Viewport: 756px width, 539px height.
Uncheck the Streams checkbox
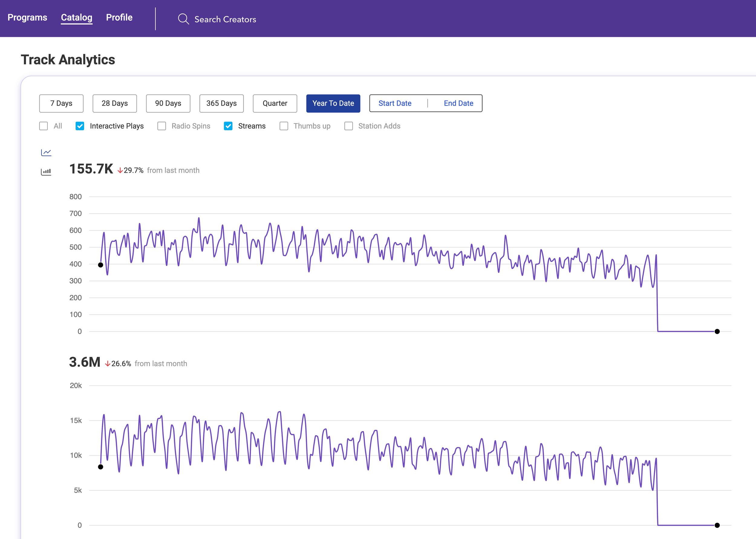[x=228, y=126]
